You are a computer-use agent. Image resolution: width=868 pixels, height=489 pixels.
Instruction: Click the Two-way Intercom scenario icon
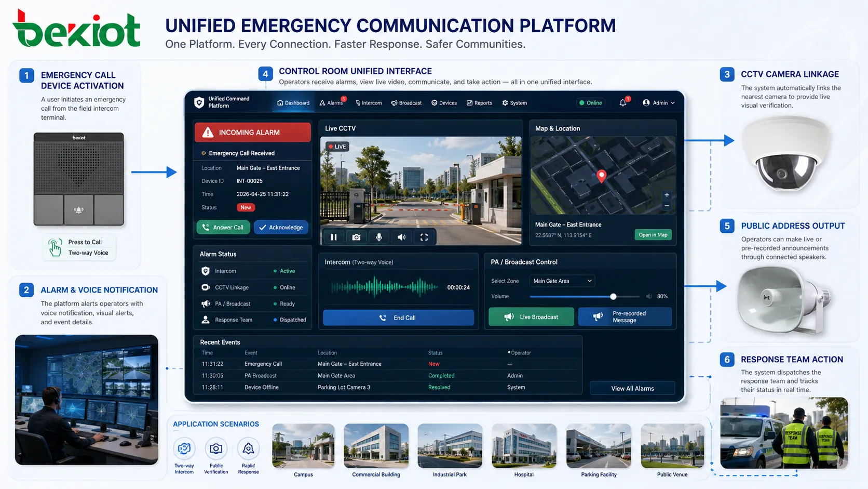click(184, 448)
